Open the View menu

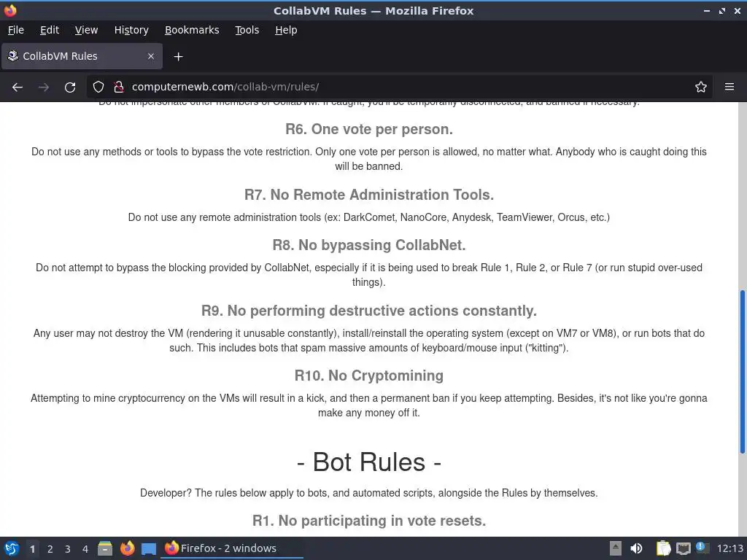tap(86, 30)
